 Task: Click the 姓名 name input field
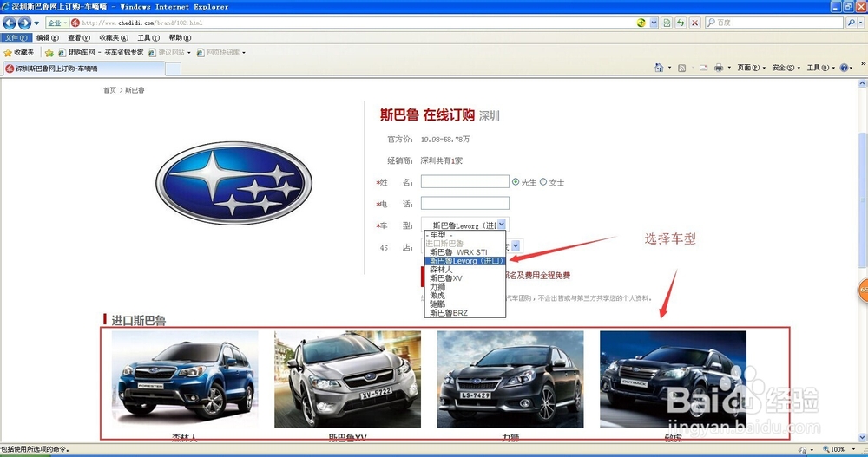coord(465,181)
